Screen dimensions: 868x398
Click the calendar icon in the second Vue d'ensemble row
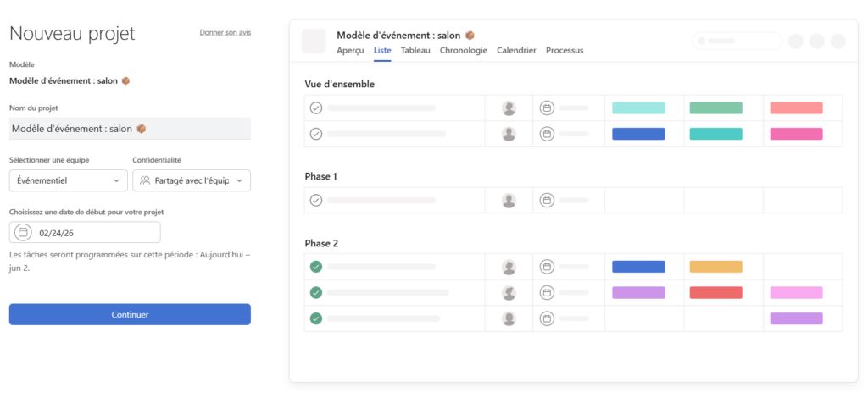[x=547, y=134]
